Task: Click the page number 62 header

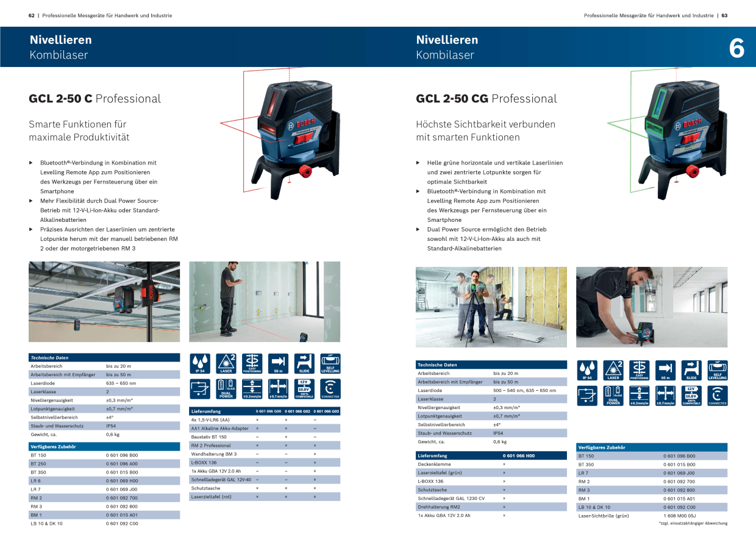Action: 31,15
